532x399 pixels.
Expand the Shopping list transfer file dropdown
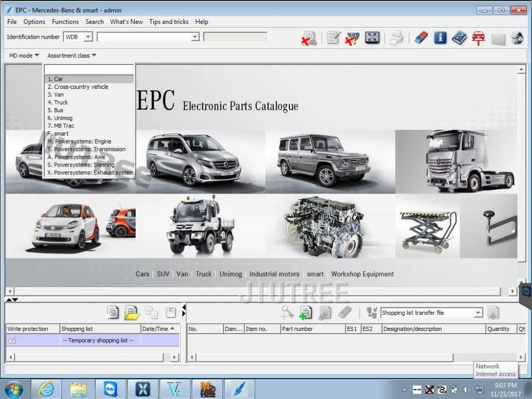coord(478,313)
